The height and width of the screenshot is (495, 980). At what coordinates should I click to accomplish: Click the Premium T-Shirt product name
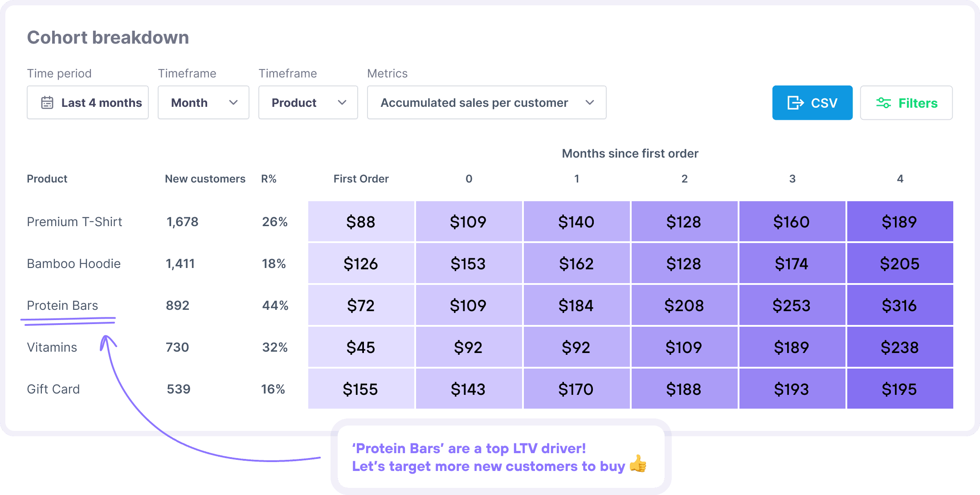(x=74, y=221)
